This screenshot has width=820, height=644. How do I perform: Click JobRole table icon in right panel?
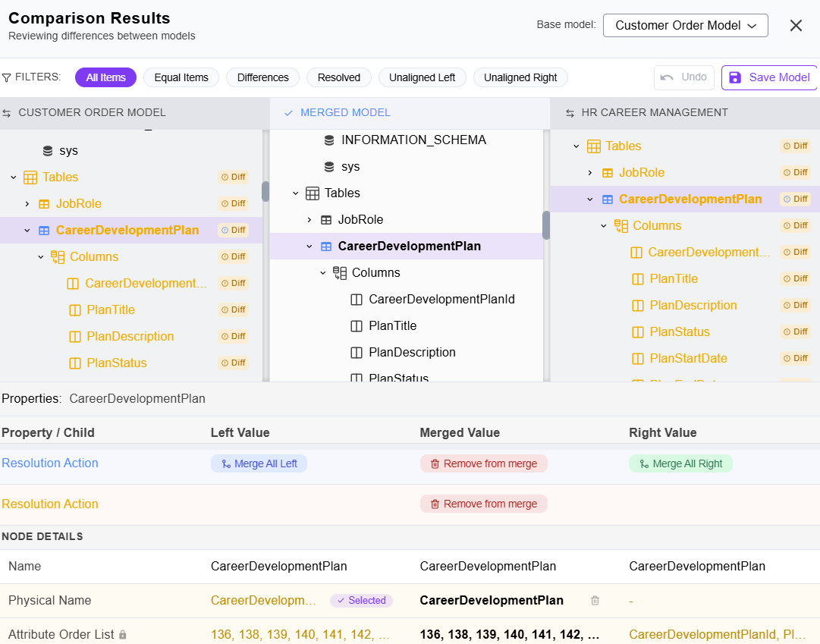pos(607,173)
